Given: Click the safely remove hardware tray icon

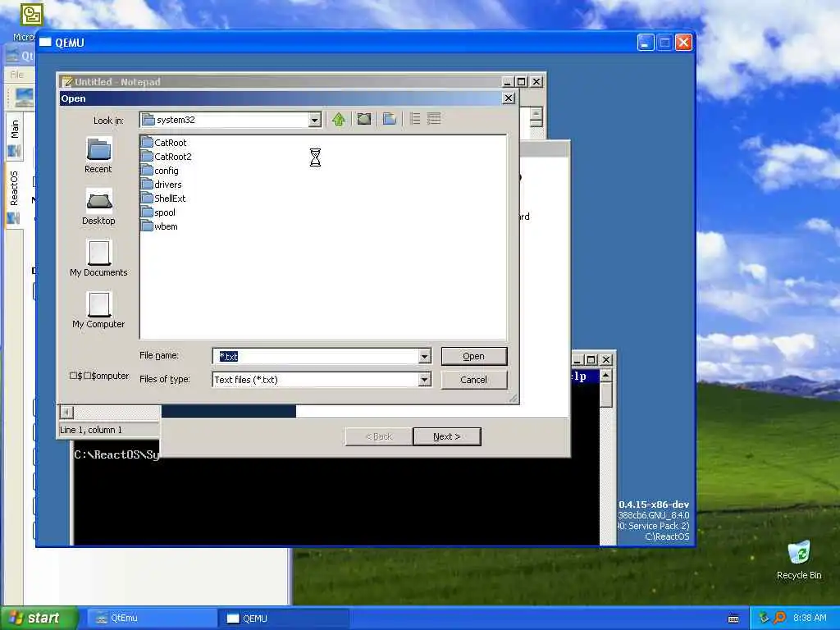Looking at the screenshot, I should pos(764,618).
